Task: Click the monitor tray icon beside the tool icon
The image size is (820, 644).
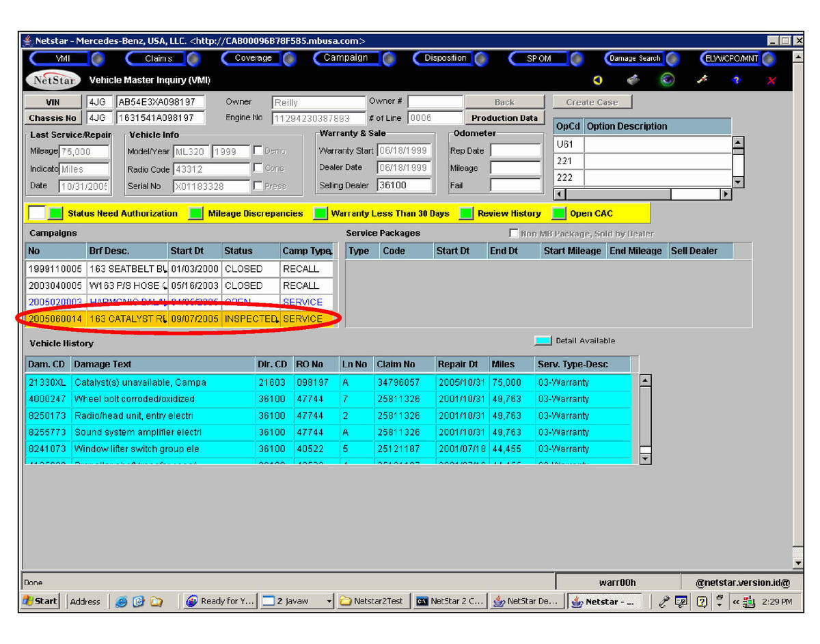Action: click(x=681, y=602)
